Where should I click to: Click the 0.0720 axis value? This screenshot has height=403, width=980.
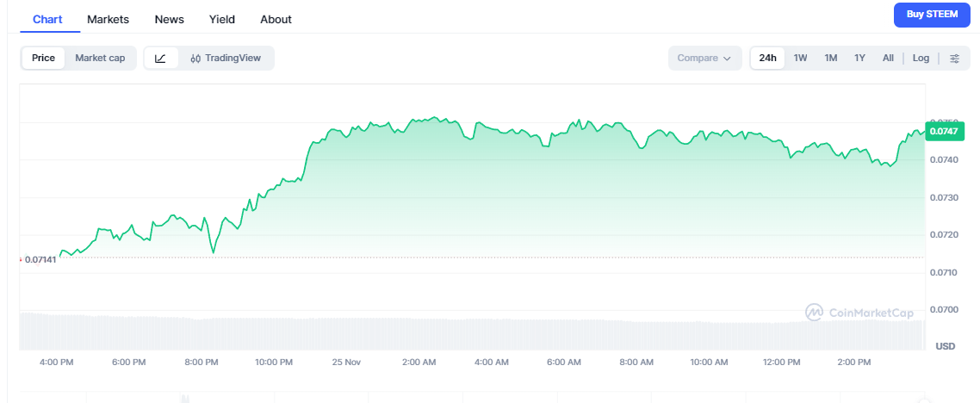pyautogui.click(x=943, y=235)
